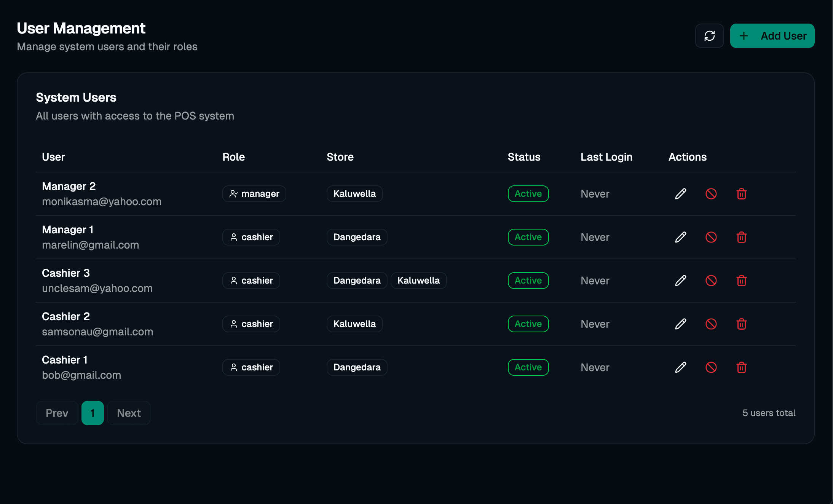Click the Dangedara store badge for Cashier 3
Viewport: 833px width, 504px height.
click(x=357, y=281)
